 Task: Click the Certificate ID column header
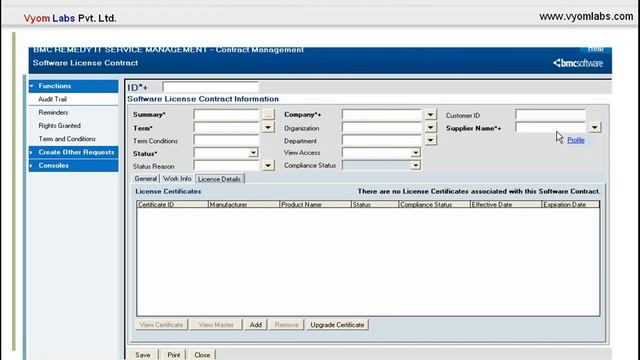172,204
